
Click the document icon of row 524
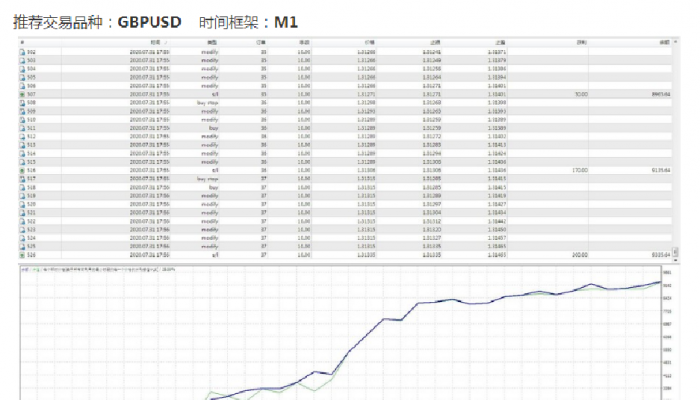pos(22,238)
